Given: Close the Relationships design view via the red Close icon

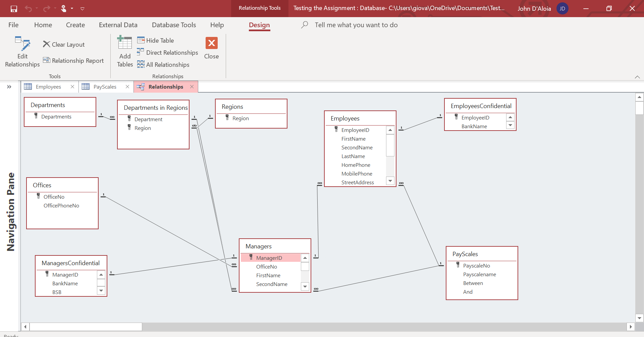Looking at the screenshot, I should [212, 43].
